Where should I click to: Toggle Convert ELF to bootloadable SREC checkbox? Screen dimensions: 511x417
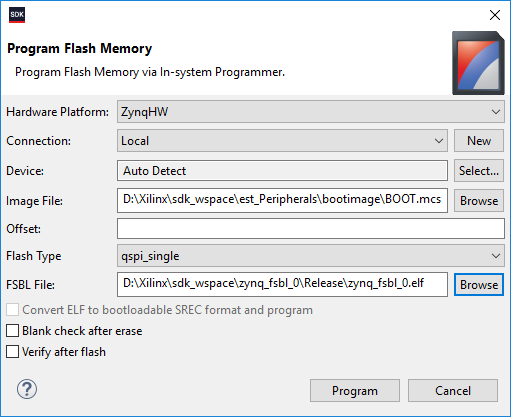pos(13,310)
